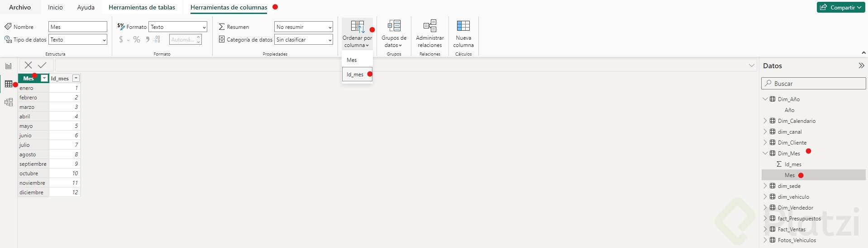
Task: Expand the Dim_Cliente table
Action: [765, 142]
